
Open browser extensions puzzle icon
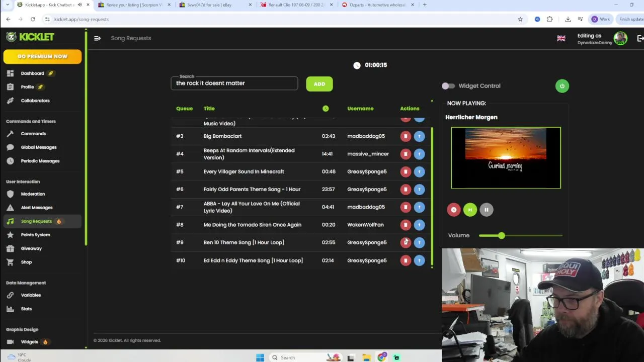[550, 19]
